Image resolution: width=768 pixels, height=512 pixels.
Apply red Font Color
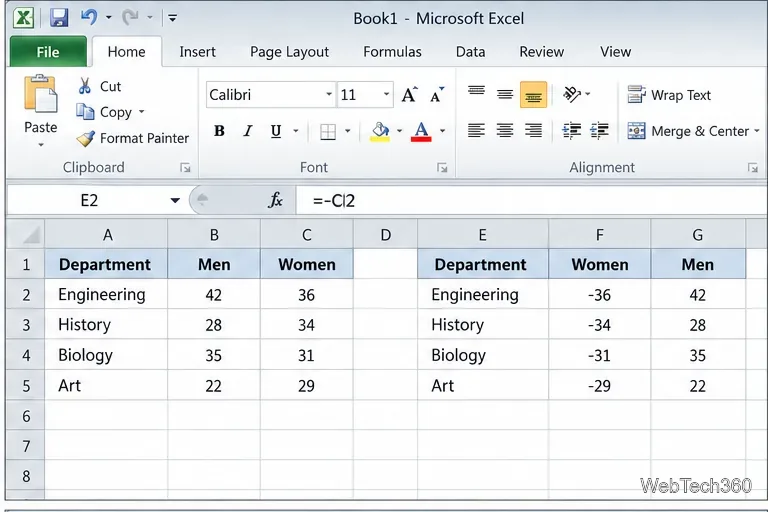click(422, 131)
